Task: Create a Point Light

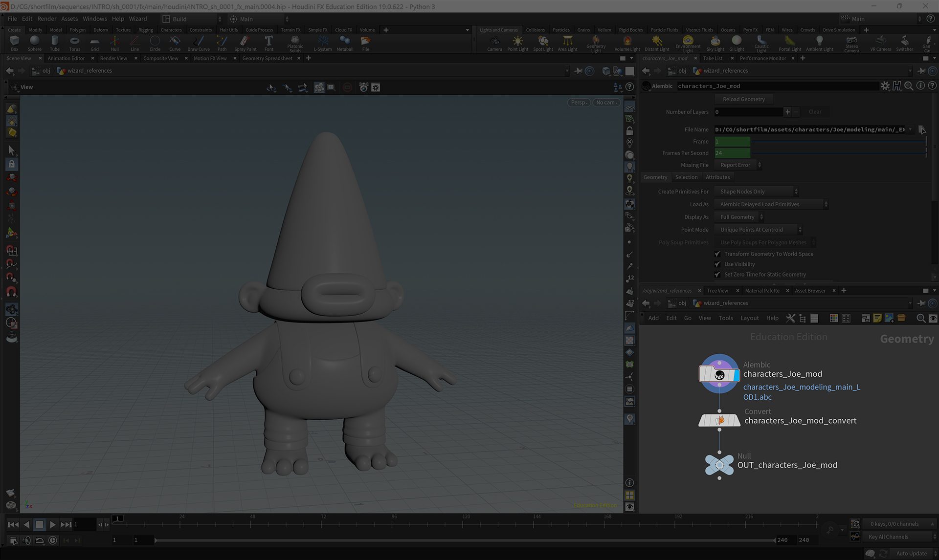Action: click(517, 43)
